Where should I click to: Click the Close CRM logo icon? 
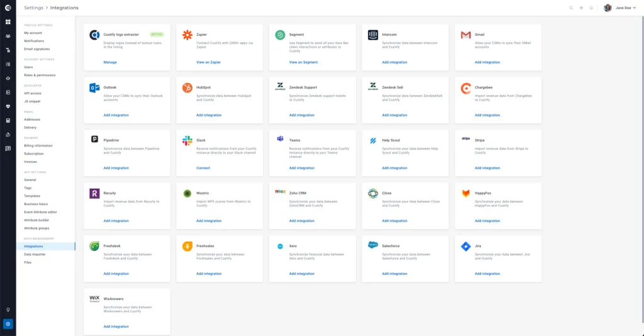[373, 193]
